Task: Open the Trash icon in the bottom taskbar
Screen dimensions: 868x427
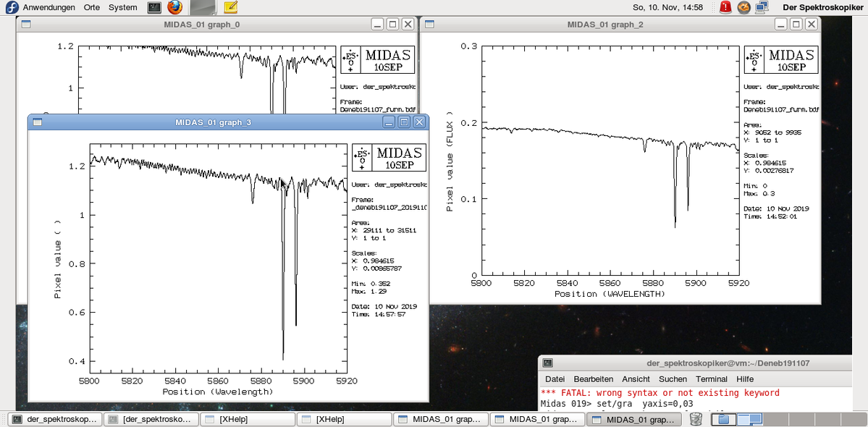Action: click(696, 418)
